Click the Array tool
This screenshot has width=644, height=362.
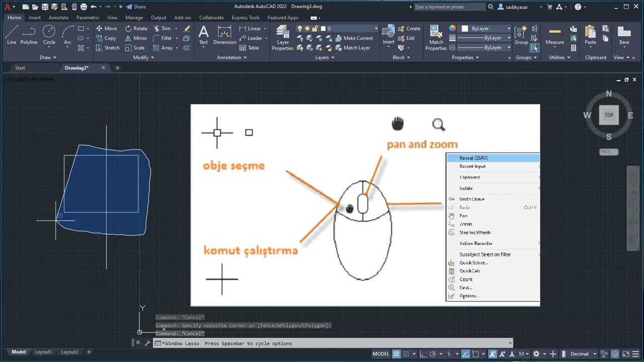click(164, 48)
